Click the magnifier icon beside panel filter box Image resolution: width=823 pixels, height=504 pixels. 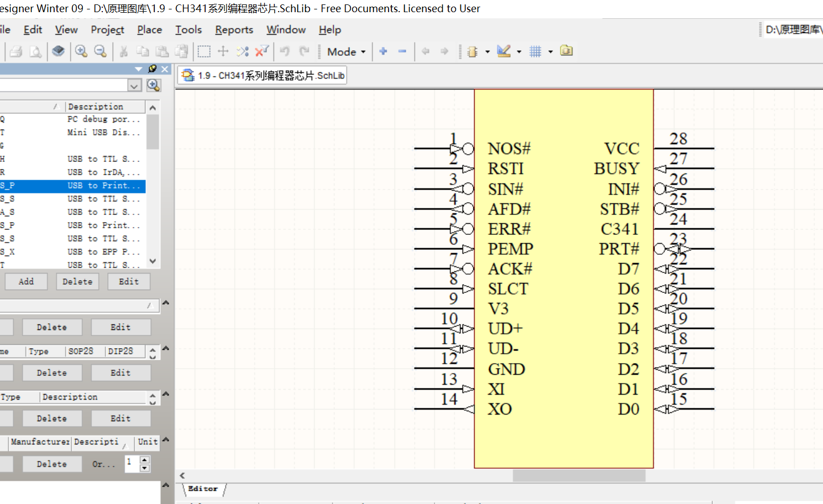pyautogui.click(x=154, y=85)
